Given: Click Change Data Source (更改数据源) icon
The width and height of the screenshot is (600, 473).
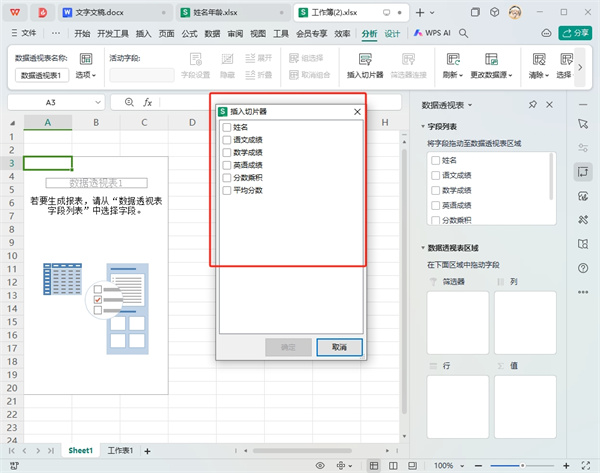Looking at the screenshot, I should (x=491, y=59).
